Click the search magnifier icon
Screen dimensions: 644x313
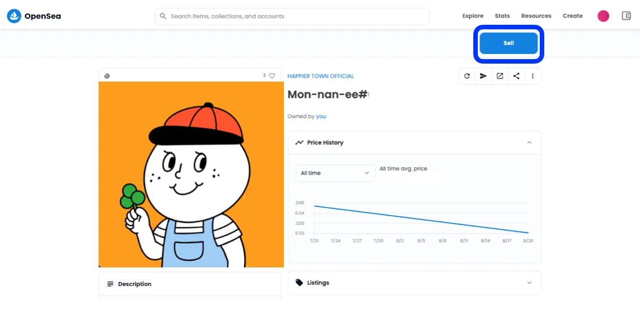[x=163, y=16]
